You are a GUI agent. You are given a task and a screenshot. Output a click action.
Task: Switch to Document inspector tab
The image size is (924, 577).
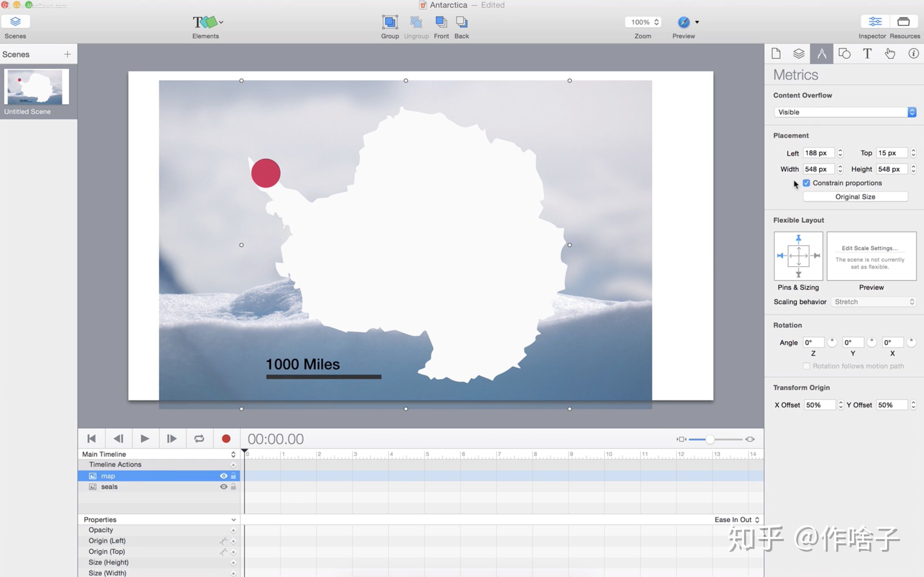pos(776,53)
